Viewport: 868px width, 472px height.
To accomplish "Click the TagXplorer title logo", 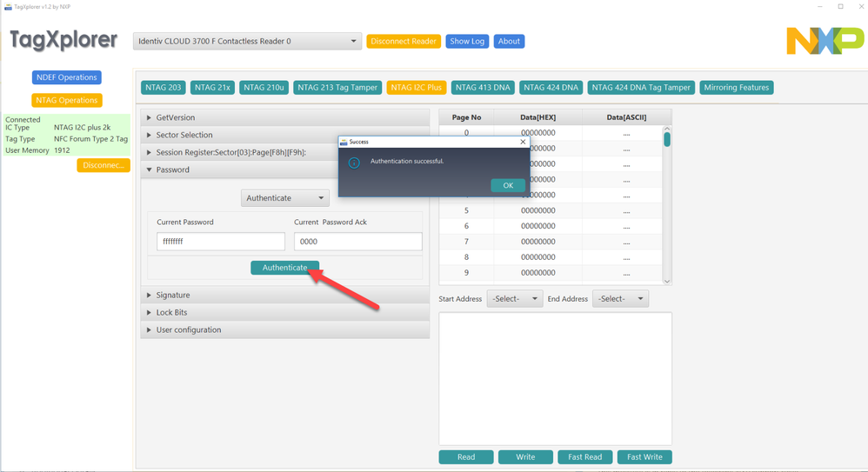I will click(x=63, y=40).
